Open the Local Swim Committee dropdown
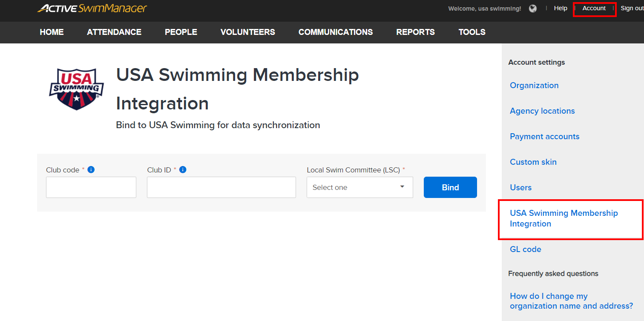 tap(359, 187)
